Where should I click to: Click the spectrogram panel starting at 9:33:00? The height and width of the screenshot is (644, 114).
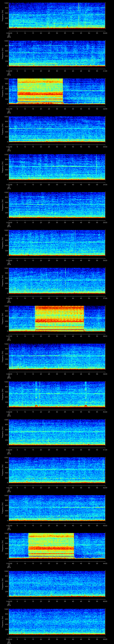57,167
